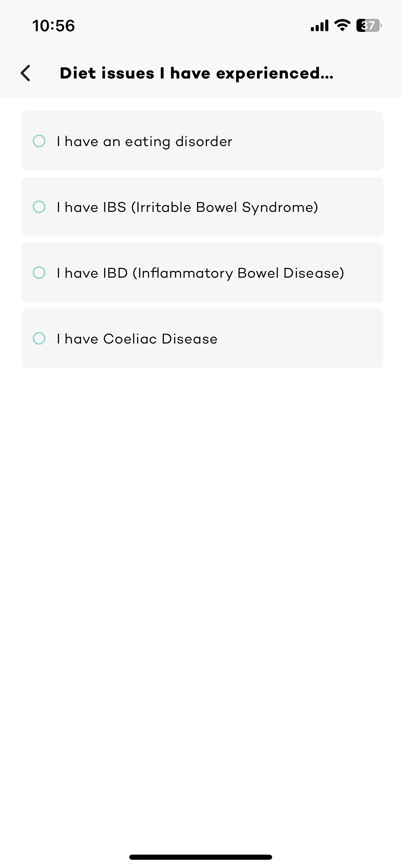Tap the 10:56 clock in status bar
The width and height of the screenshot is (401, 868).
pos(53,26)
